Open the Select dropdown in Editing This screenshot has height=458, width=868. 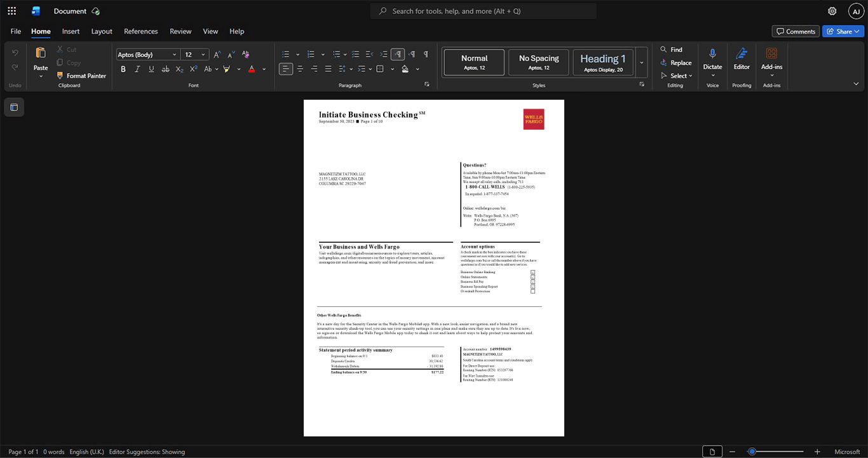677,76
